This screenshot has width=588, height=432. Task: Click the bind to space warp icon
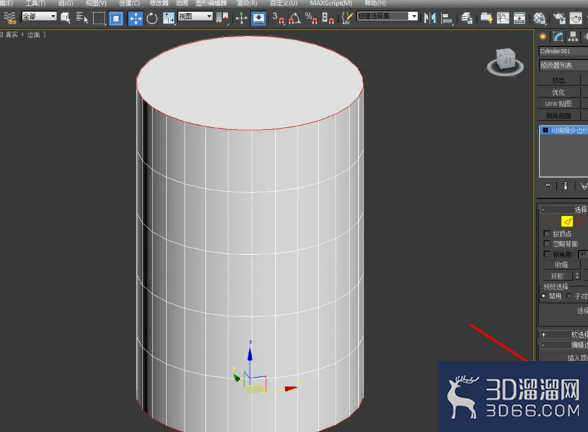coord(9,18)
